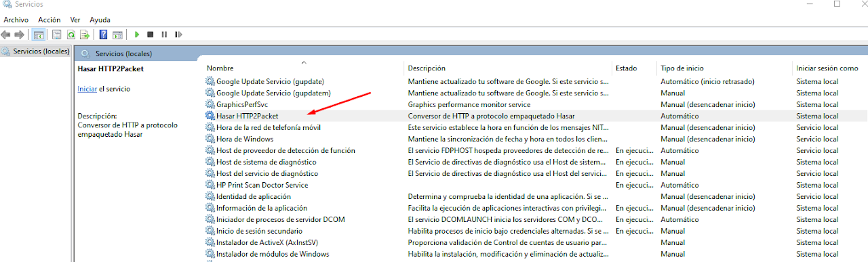Open the Acción menu
868x262 pixels.
(x=49, y=20)
